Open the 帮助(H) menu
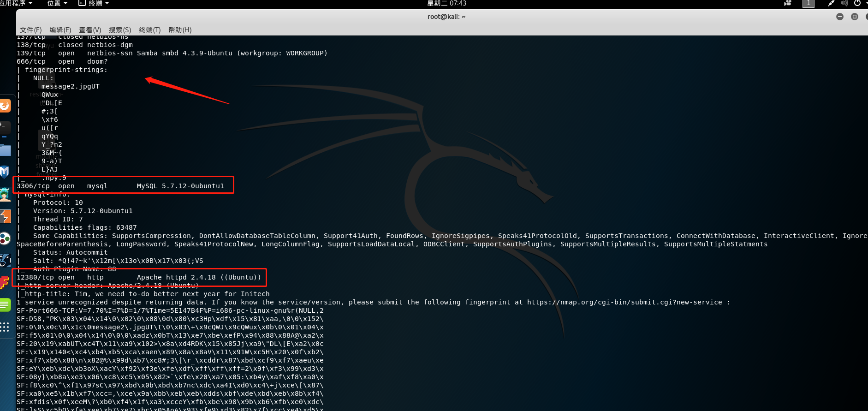This screenshot has width=868, height=411. pyautogui.click(x=180, y=30)
